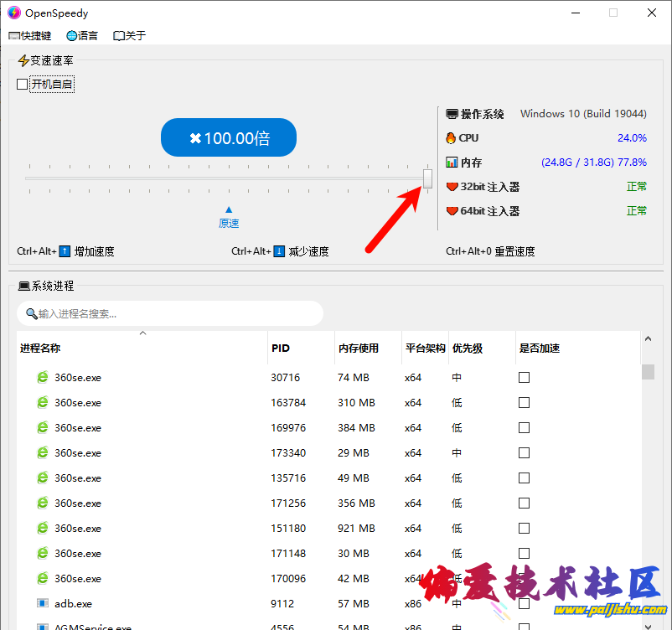Viewport: 672px width, 630px height.
Task: Click the CPU flame icon
Action: click(452, 138)
